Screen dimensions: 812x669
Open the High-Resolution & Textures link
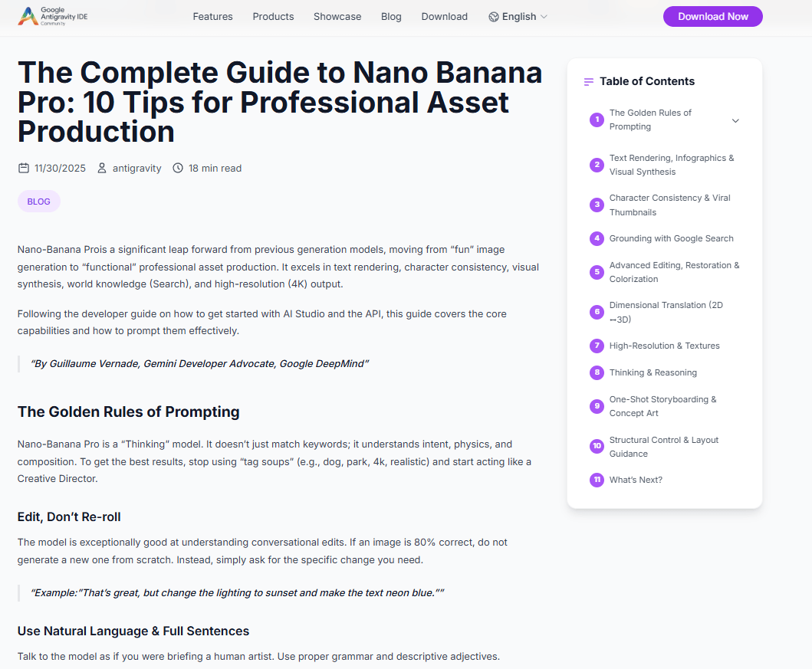(x=665, y=346)
